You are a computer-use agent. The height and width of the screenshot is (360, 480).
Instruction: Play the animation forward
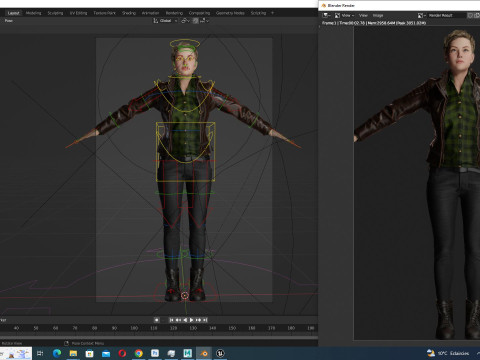192,320
